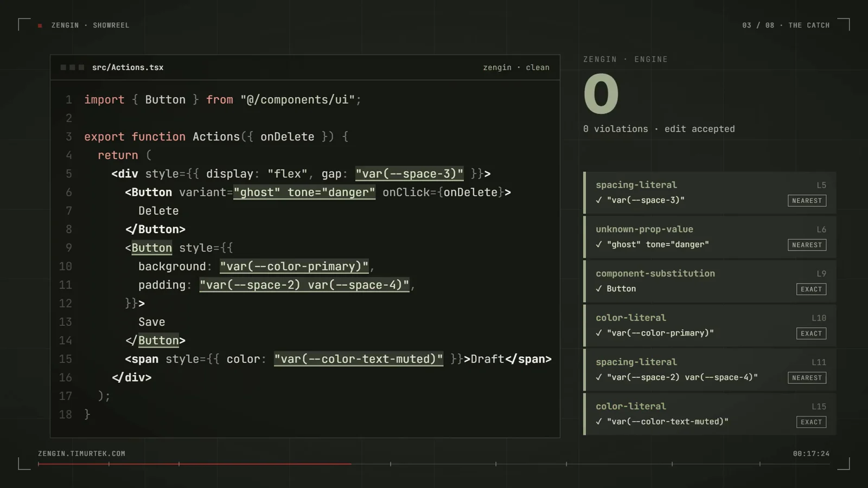The width and height of the screenshot is (868, 488).
Task: Click highlighted "ghost" tone="danger" in code line 6
Action: tap(304, 192)
